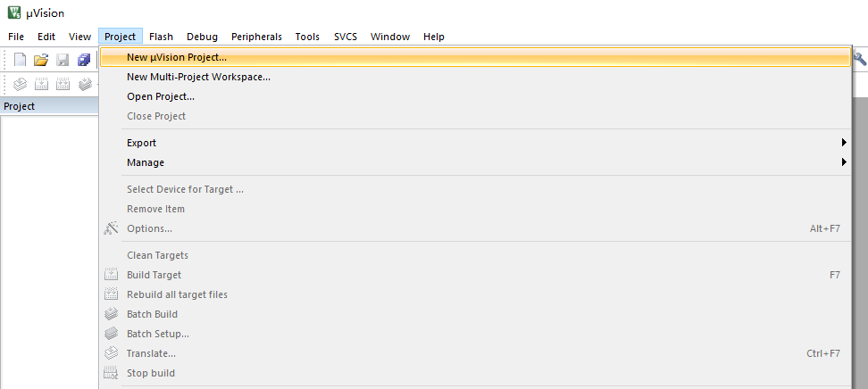Click the Open file folder icon

[41, 60]
